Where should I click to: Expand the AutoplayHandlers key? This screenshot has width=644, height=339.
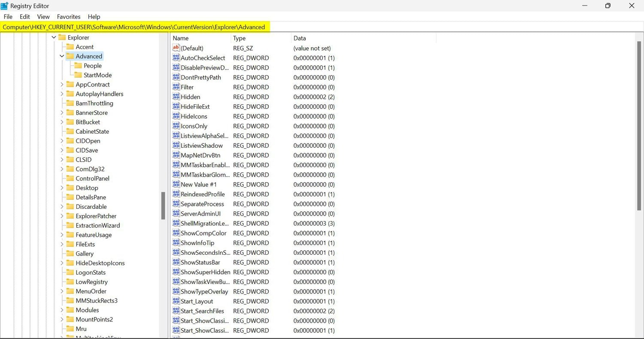point(62,94)
